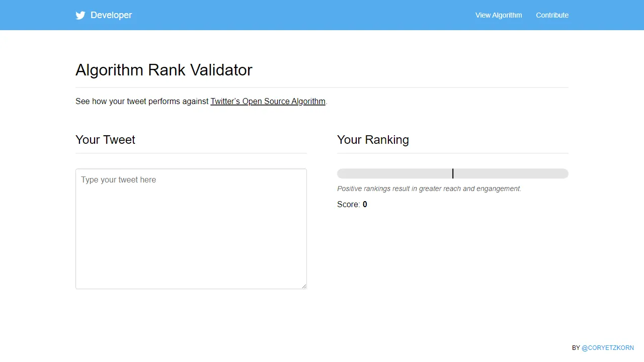This screenshot has width=644, height=362.
Task: Click the ranking score bar
Action: click(x=453, y=173)
